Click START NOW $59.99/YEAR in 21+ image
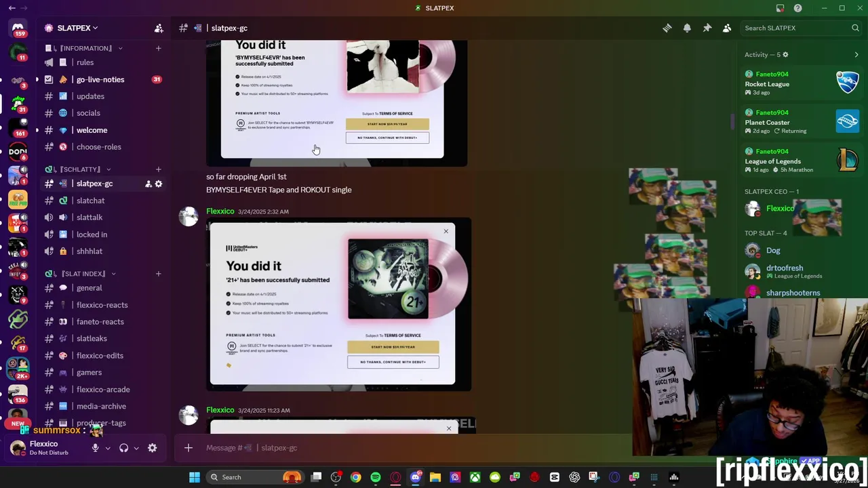This screenshot has width=868, height=488. (x=393, y=347)
